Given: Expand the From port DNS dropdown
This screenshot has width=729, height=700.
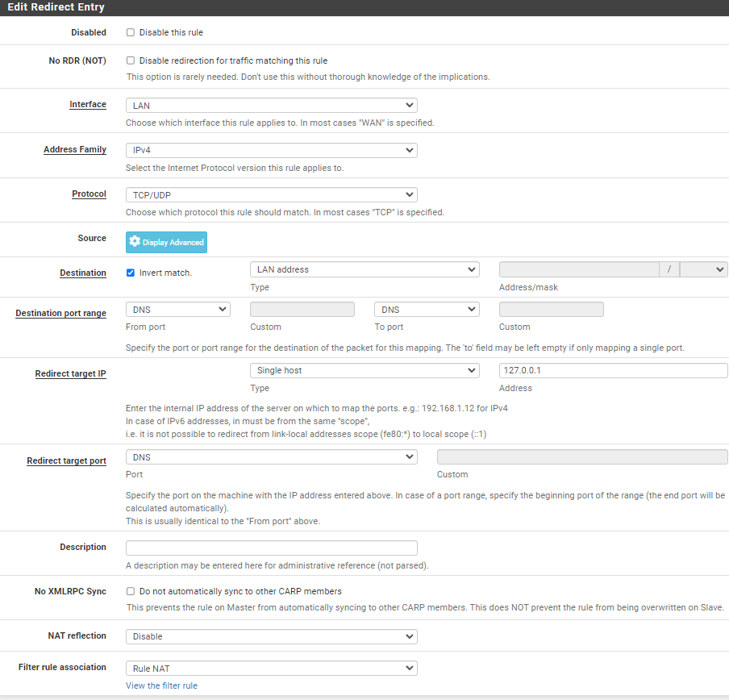Looking at the screenshot, I should tap(178, 309).
